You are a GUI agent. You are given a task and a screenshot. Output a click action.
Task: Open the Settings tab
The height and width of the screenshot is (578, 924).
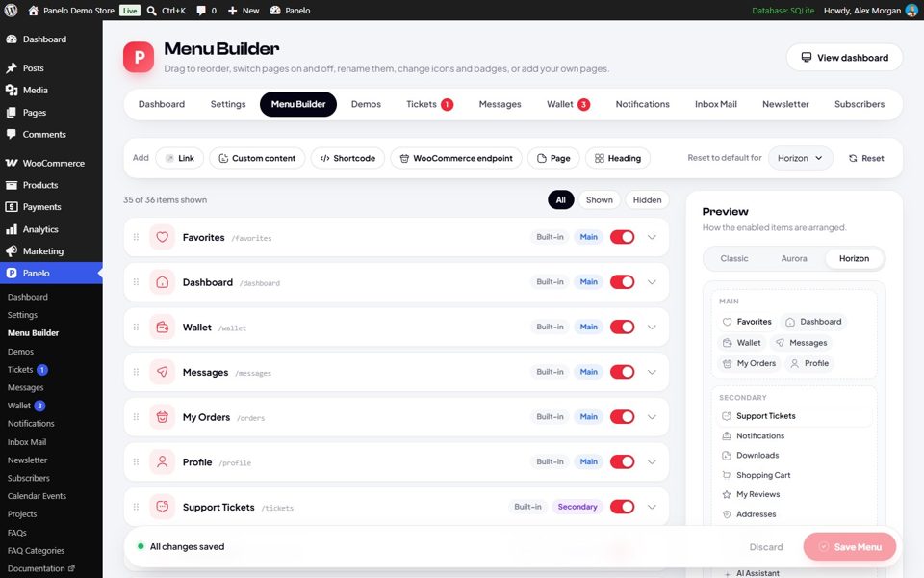[228, 104]
